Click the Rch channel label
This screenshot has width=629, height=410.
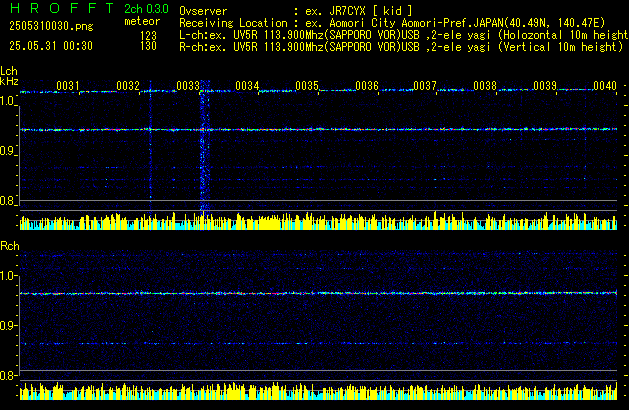coord(10,246)
